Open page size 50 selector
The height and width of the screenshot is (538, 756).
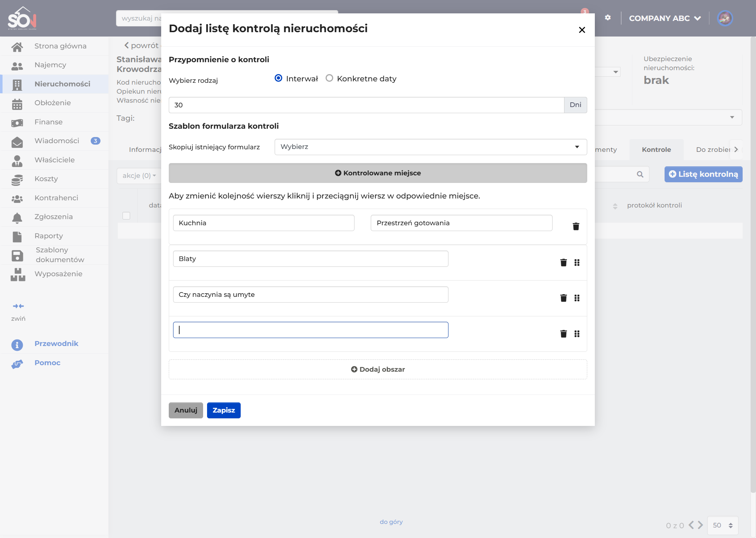[723, 525]
